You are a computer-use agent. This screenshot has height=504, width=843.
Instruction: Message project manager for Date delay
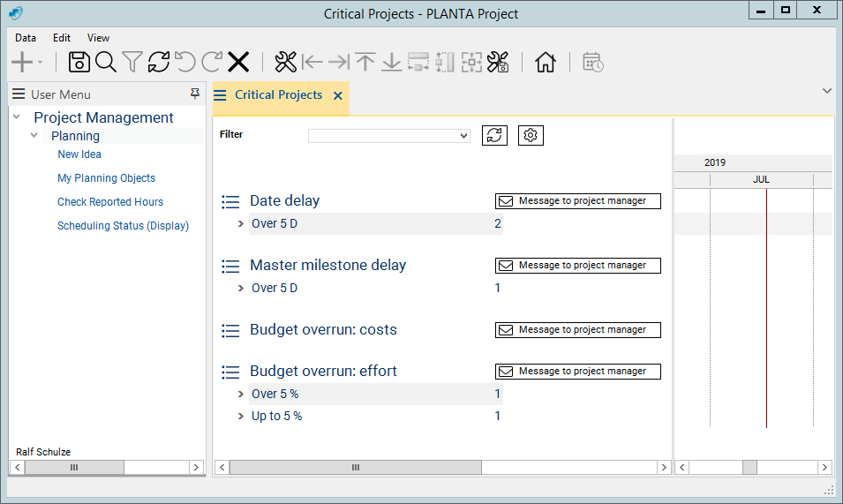tap(578, 201)
